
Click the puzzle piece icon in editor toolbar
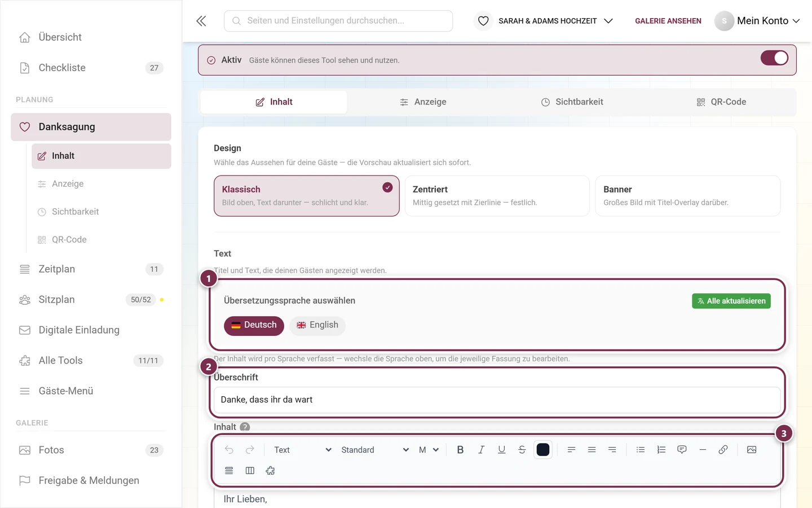pyautogui.click(x=270, y=471)
